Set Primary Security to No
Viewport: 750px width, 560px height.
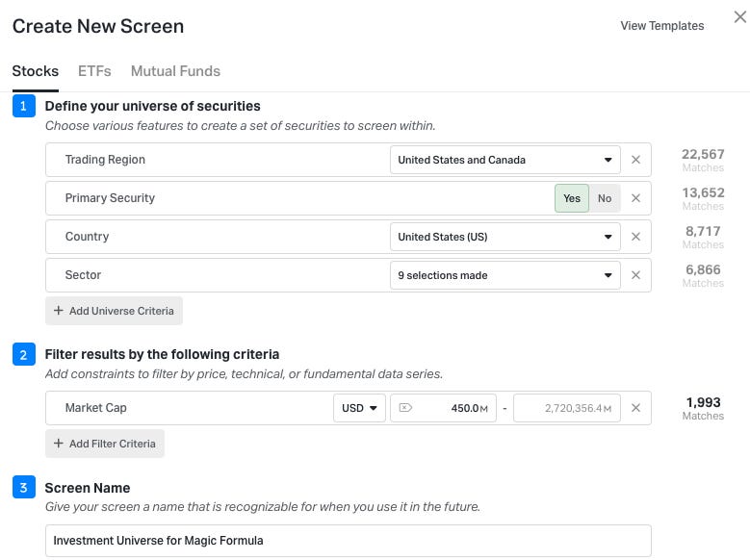pyautogui.click(x=605, y=198)
